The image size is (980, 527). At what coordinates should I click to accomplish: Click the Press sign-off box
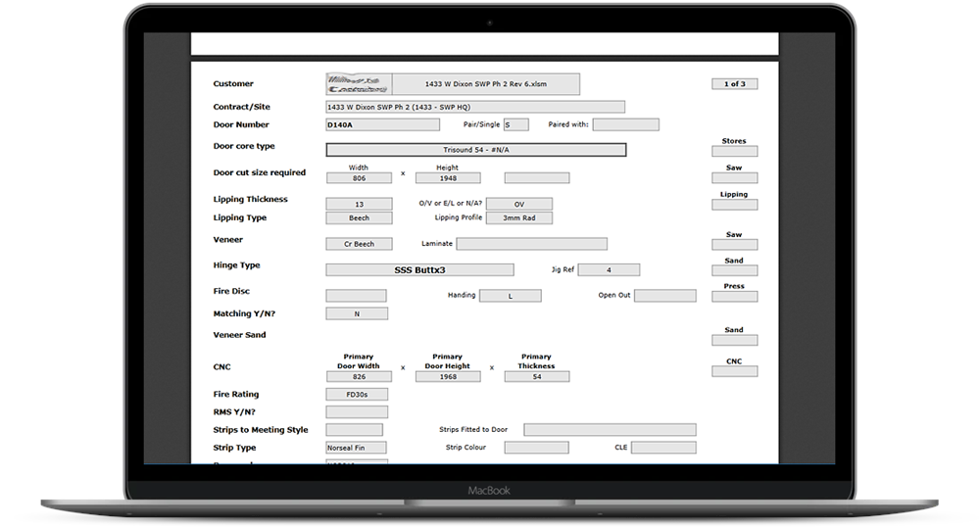[x=734, y=297]
